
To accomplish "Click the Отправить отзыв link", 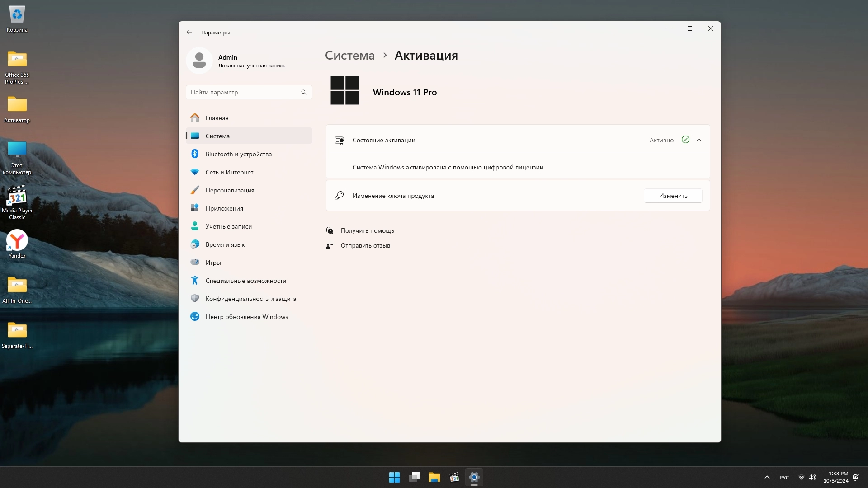I will pos(365,245).
